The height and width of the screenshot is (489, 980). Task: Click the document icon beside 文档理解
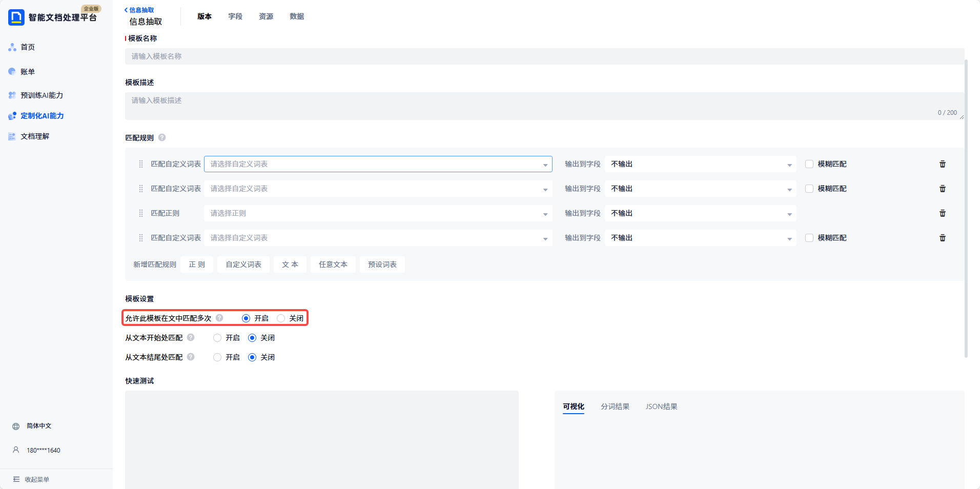click(12, 136)
